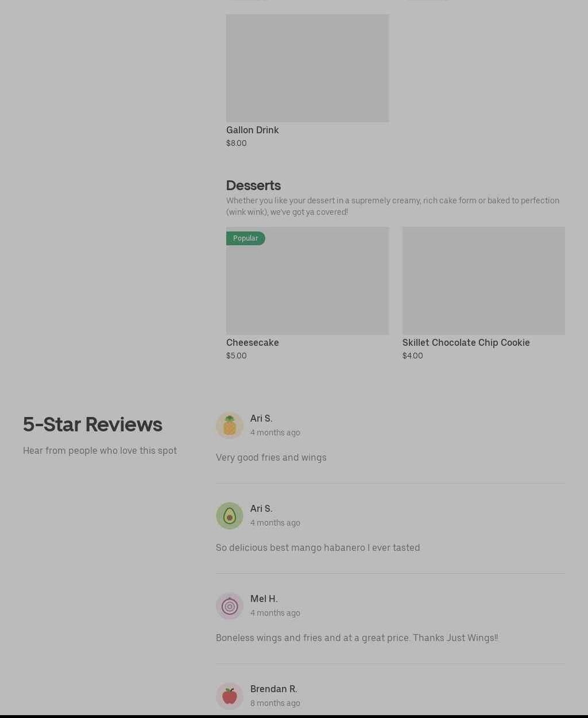588x718 pixels.
Task: Click the Popular badge on Cheesecake
Action: click(x=246, y=238)
